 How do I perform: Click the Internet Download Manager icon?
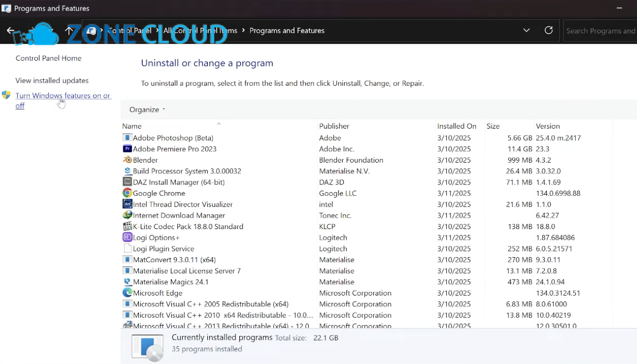[127, 215]
